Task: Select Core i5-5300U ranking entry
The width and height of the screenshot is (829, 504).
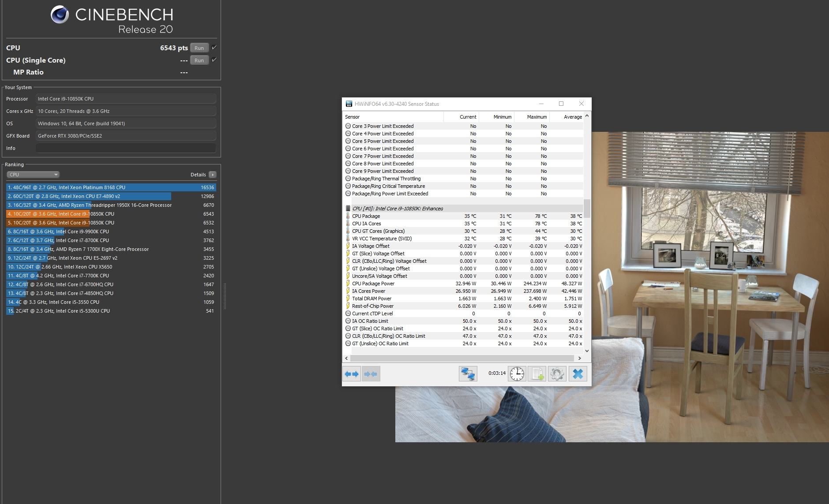Action: pyautogui.click(x=111, y=311)
